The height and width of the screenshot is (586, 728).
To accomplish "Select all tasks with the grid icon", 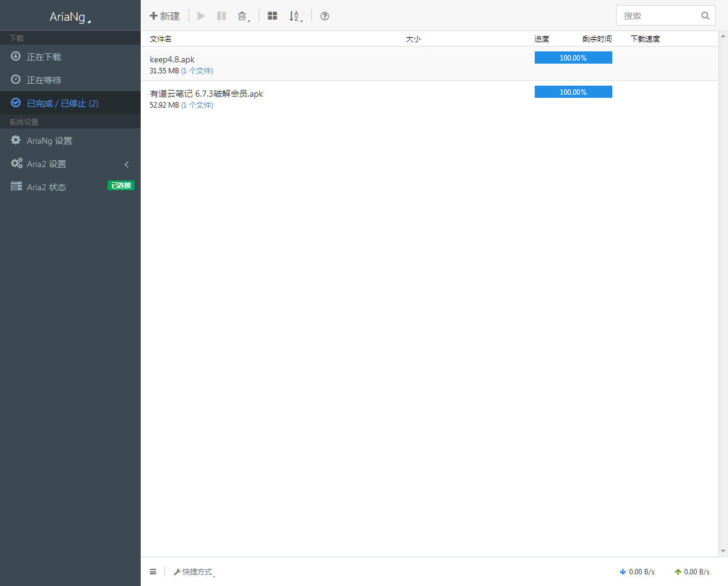I will pos(272,16).
